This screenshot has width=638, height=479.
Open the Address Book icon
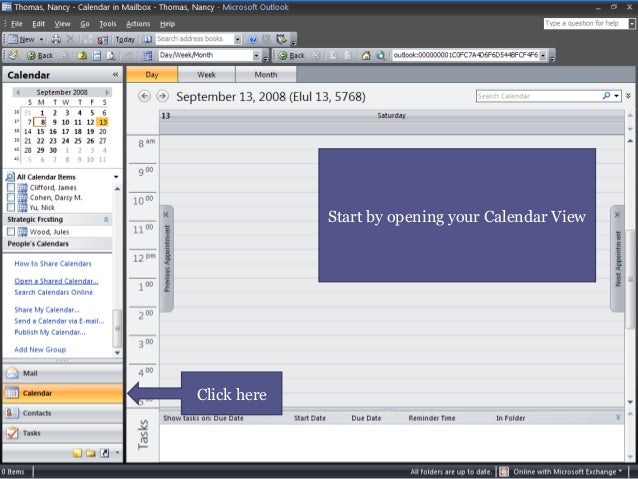pos(147,39)
